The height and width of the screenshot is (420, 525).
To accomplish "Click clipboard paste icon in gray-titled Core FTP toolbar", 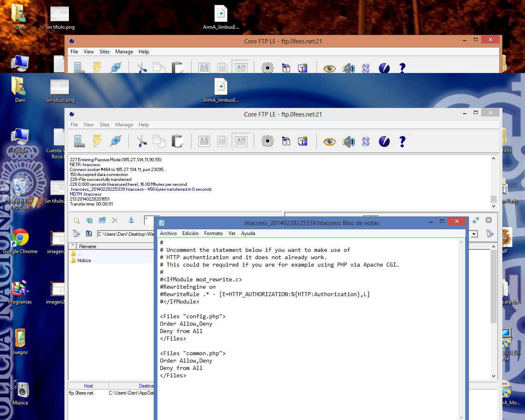I will pos(177,141).
